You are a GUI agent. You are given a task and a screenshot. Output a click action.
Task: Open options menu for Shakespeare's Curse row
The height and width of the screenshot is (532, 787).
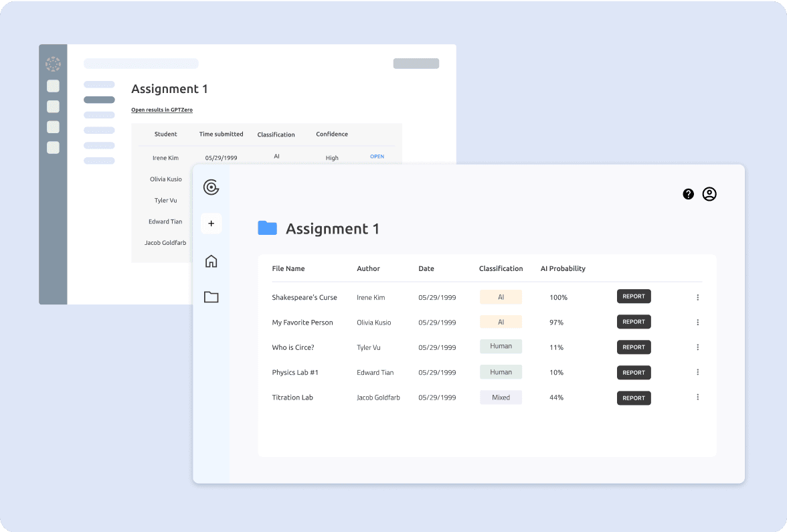click(x=697, y=296)
